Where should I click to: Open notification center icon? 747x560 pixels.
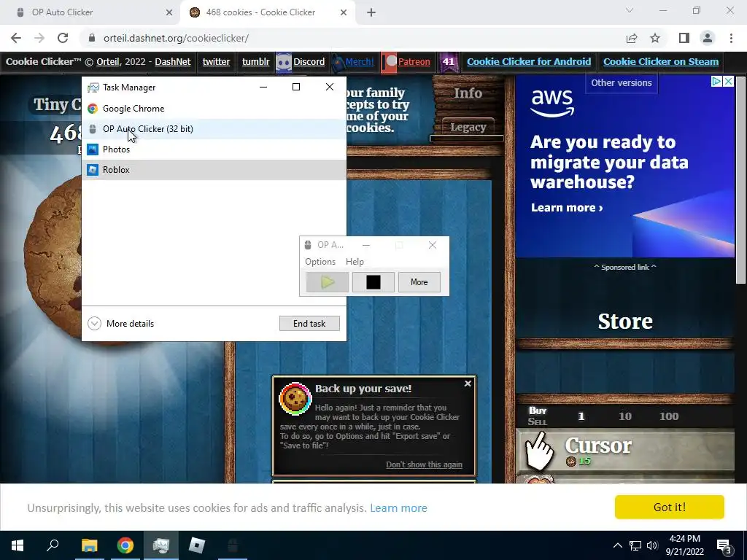click(723, 545)
